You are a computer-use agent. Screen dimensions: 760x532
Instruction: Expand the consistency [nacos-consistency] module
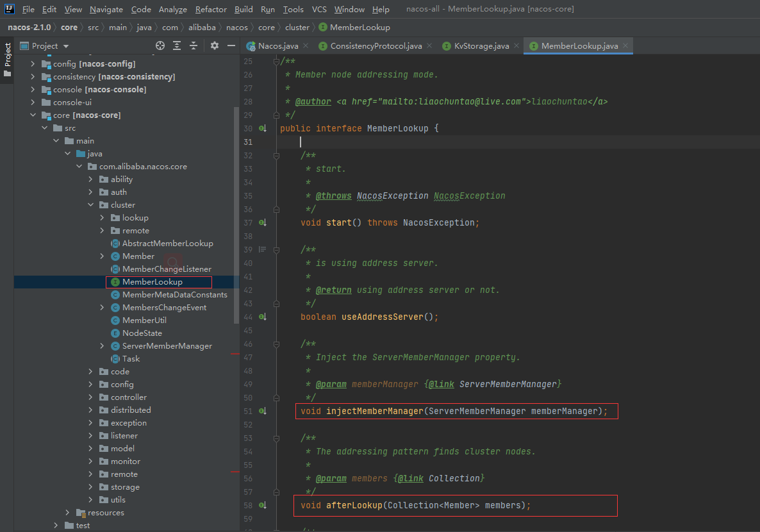33,77
